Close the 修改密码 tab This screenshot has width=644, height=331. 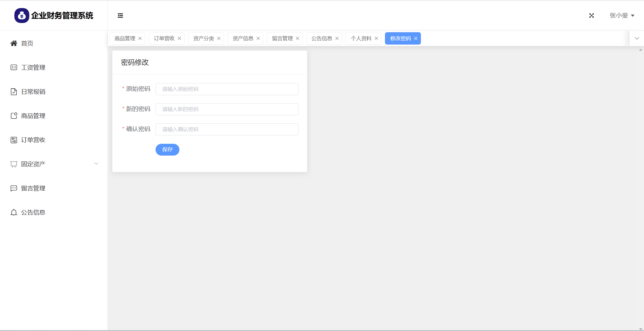pyautogui.click(x=416, y=39)
